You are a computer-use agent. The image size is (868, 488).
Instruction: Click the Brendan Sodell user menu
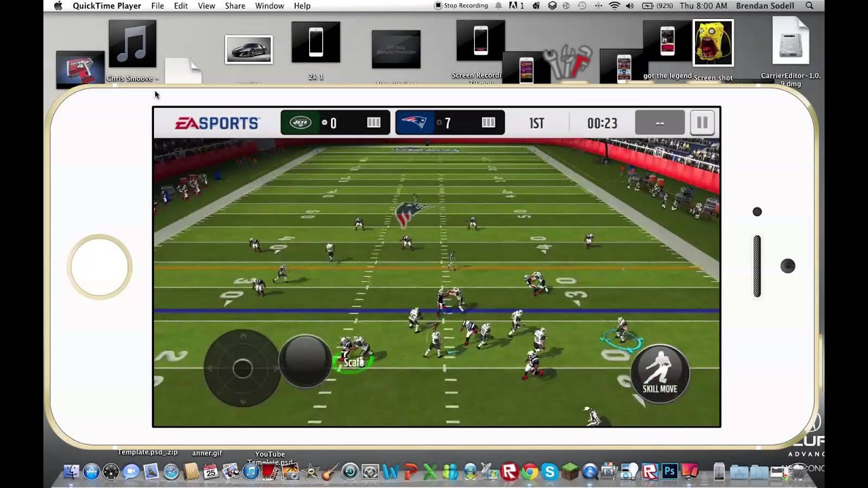[764, 5]
